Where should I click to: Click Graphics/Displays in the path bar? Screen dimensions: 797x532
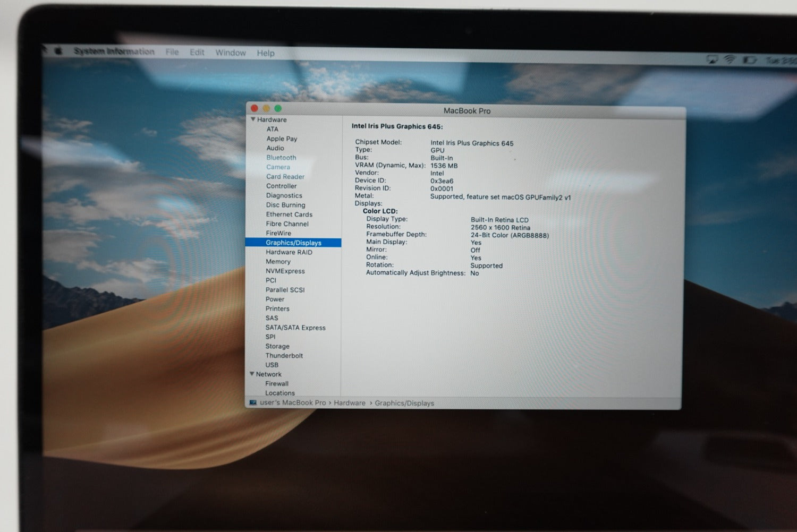click(x=404, y=403)
